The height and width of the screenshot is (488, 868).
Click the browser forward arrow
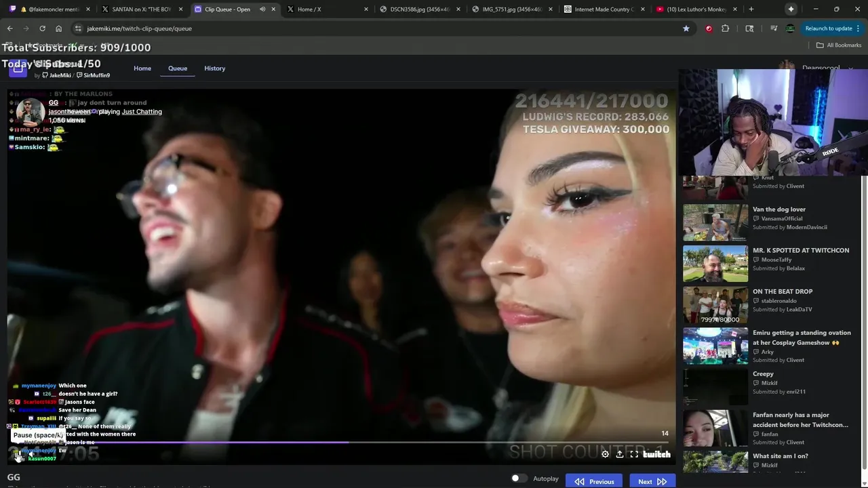pos(26,28)
